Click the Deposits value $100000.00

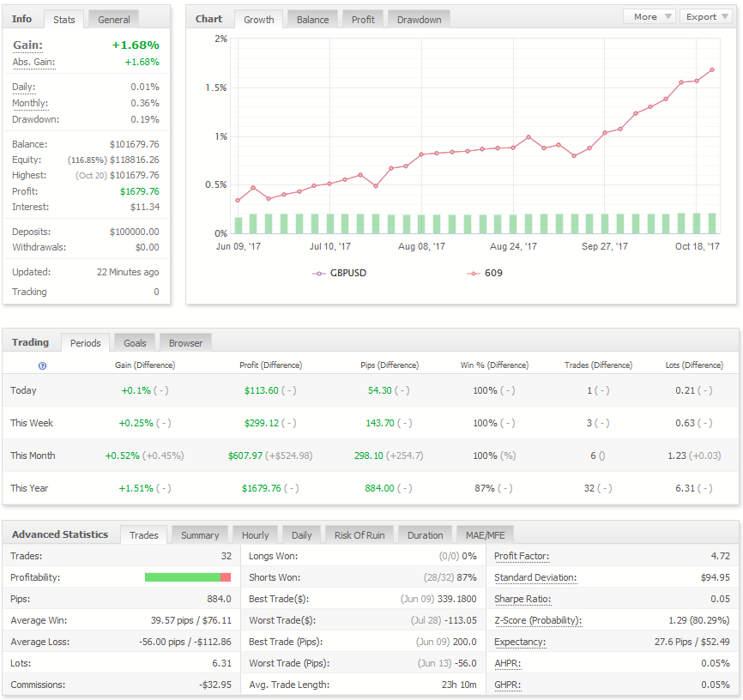point(135,232)
